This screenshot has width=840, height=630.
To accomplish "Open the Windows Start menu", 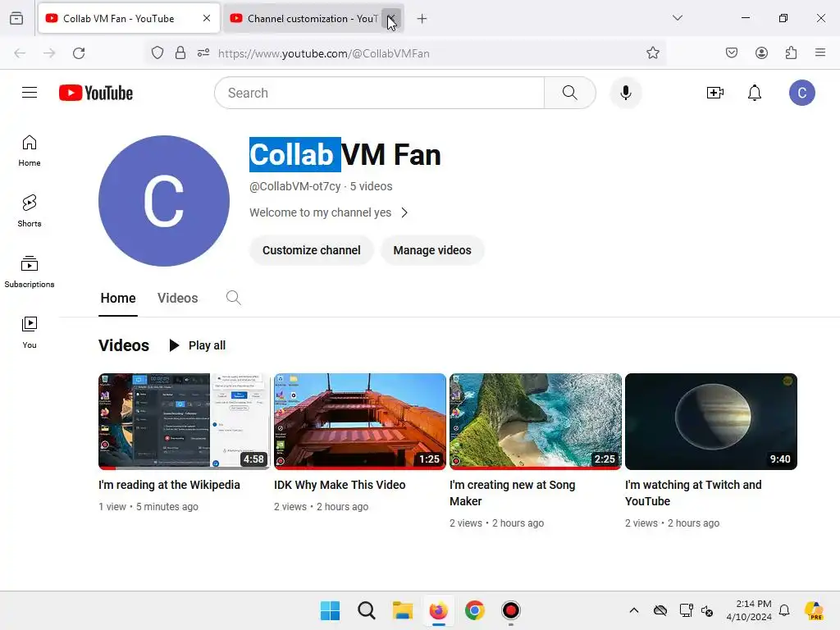I will (330, 610).
